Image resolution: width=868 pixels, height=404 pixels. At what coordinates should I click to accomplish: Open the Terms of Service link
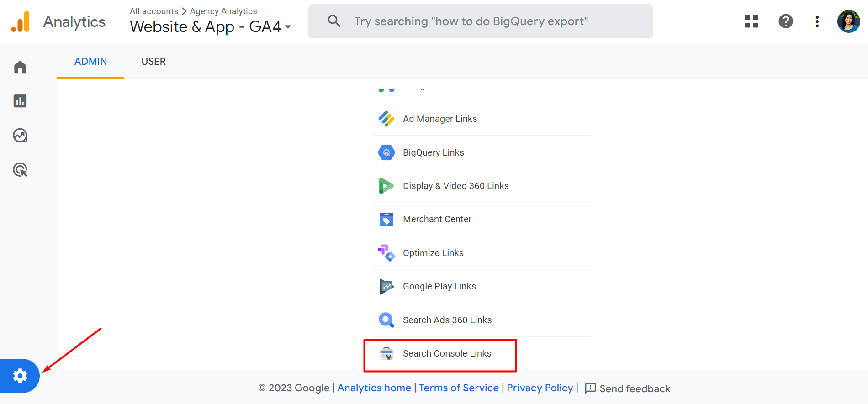459,388
